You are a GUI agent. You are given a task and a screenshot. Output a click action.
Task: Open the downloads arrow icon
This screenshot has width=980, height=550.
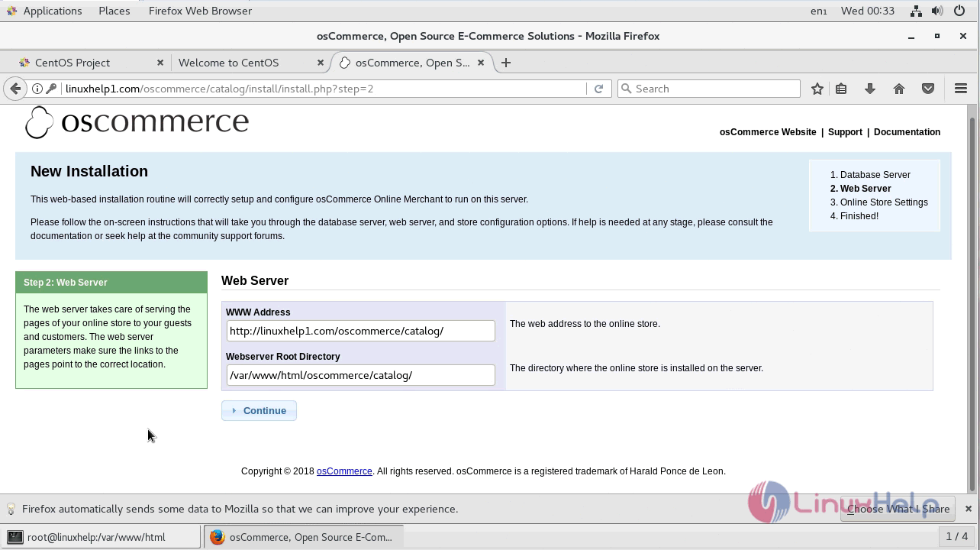tap(869, 89)
